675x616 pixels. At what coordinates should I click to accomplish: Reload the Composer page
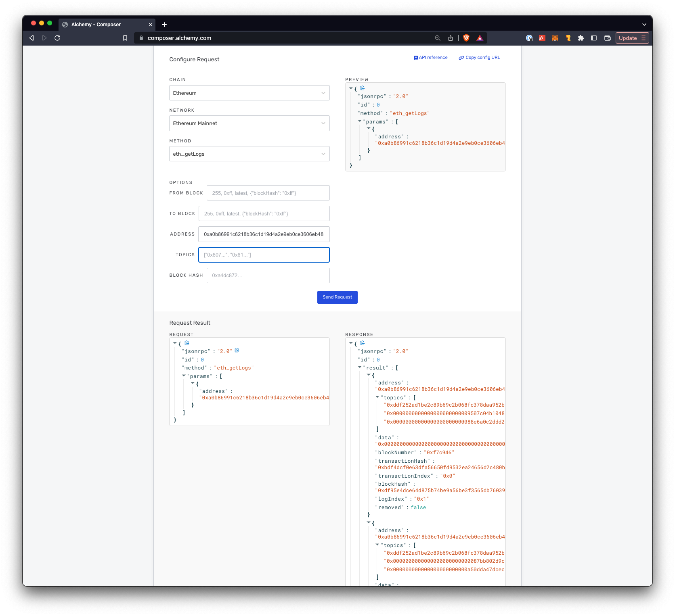pyautogui.click(x=57, y=38)
